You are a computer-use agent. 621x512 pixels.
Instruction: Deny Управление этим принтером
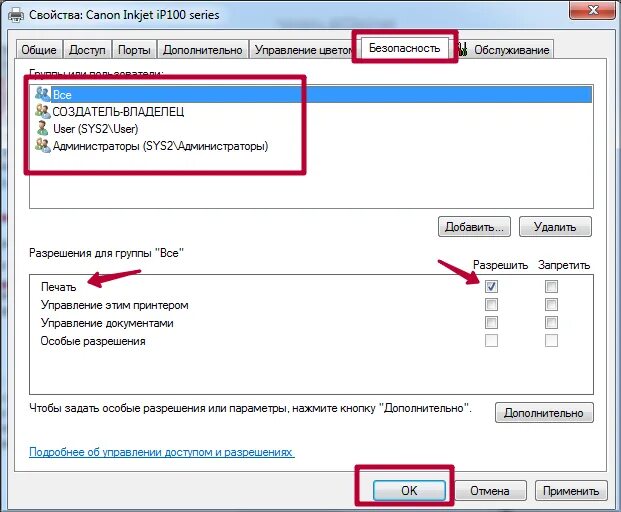551,305
